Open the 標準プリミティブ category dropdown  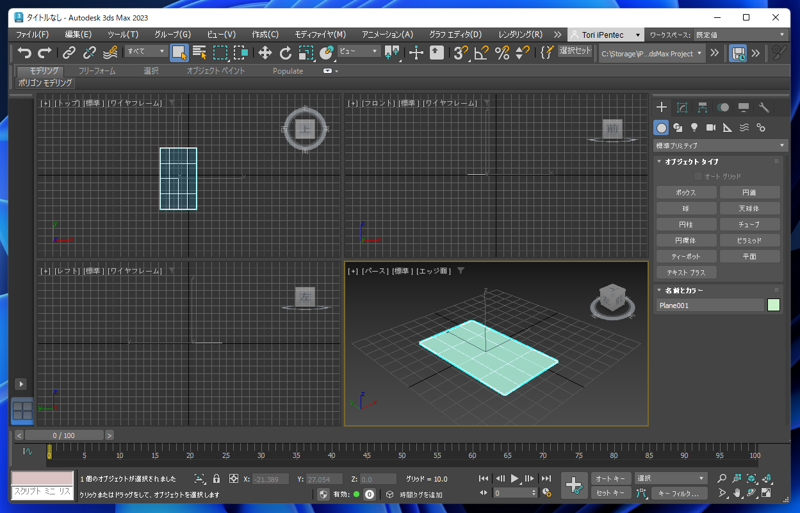pos(720,145)
